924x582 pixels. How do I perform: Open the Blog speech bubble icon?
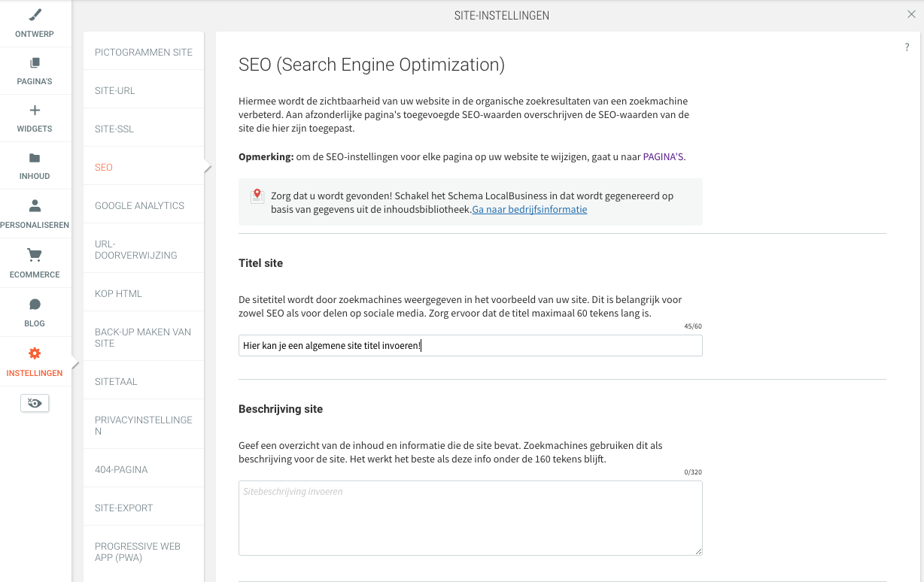35,305
